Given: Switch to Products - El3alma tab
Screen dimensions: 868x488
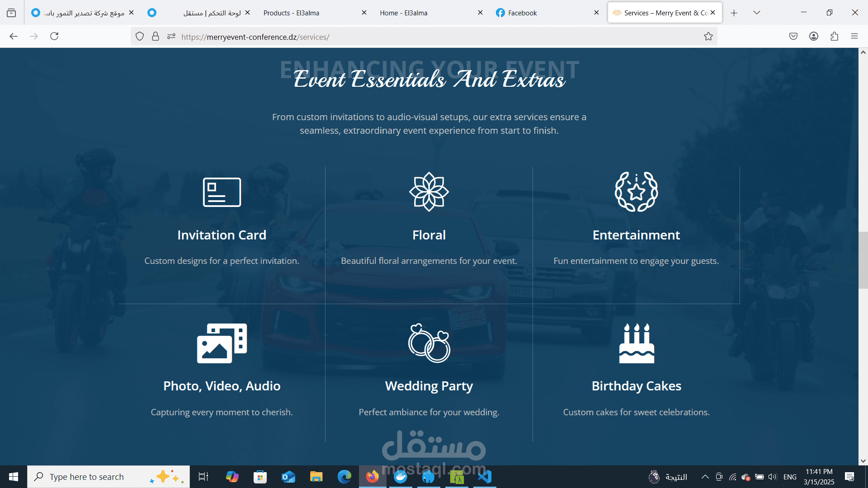Looking at the screenshot, I should click(291, 13).
